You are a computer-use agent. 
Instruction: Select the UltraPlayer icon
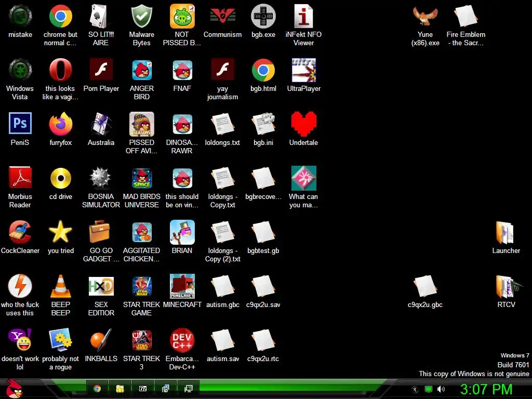303,70
